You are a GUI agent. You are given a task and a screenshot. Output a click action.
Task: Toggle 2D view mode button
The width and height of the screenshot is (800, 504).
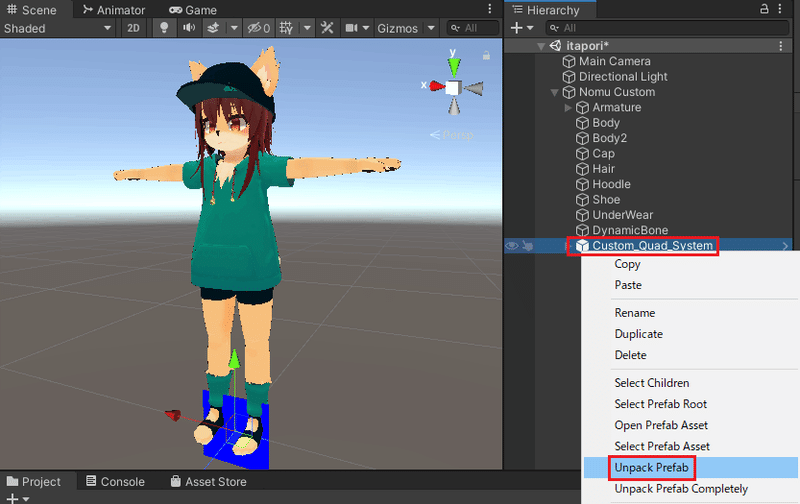133,28
